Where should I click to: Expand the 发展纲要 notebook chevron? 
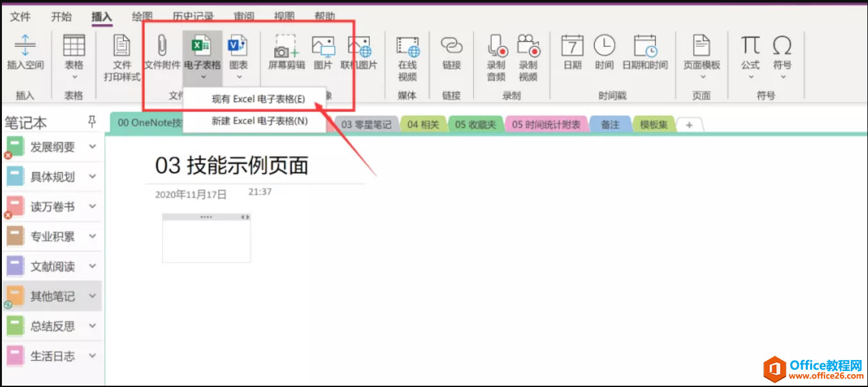click(x=92, y=147)
